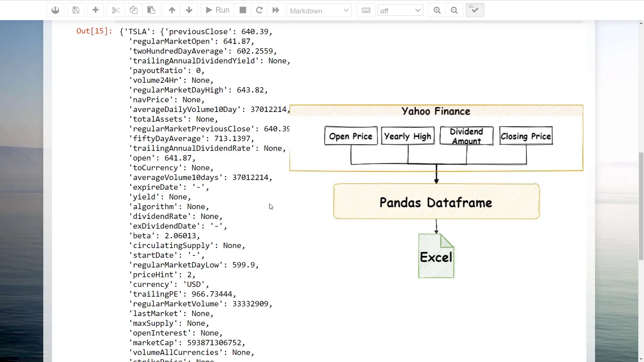
Task: Toggle the abc spell checker
Action: (x=475, y=10)
